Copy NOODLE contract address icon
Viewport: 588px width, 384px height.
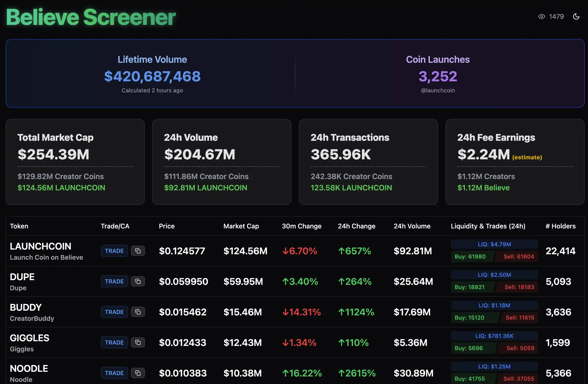(138, 373)
